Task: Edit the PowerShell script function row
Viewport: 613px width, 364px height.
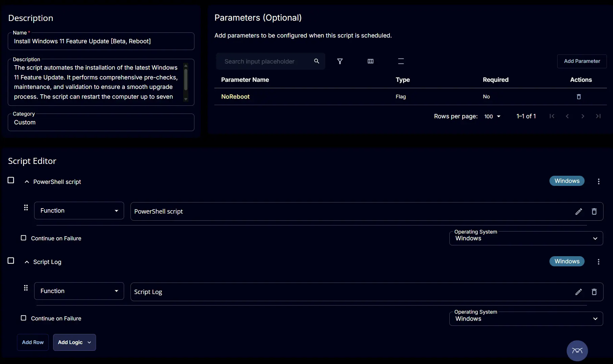Action: click(x=579, y=212)
